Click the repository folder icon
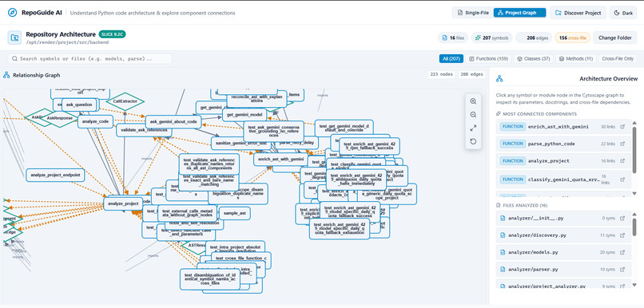This screenshot has width=644, height=308. pyautogui.click(x=14, y=38)
